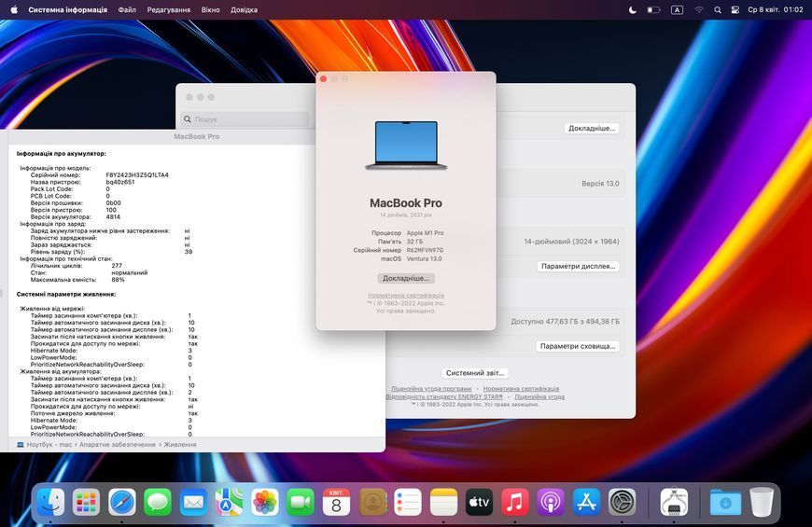Open the Trash in the Dock
The image size is (812, 527).
[x=762, y=502]
